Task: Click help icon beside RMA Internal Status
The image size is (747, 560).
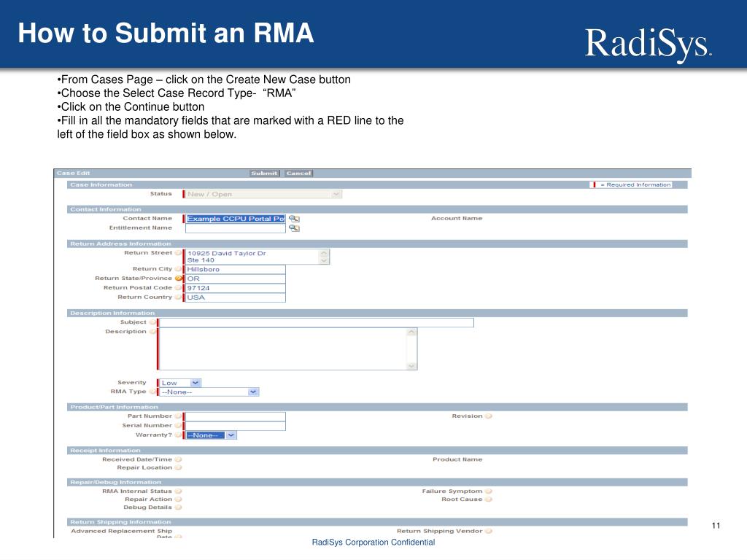Action: 178,491
